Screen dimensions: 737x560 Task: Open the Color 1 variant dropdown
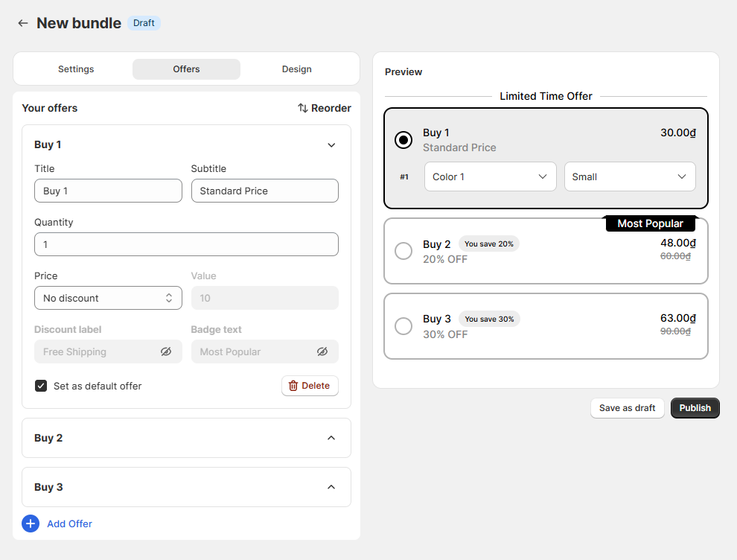coord(491,176)
